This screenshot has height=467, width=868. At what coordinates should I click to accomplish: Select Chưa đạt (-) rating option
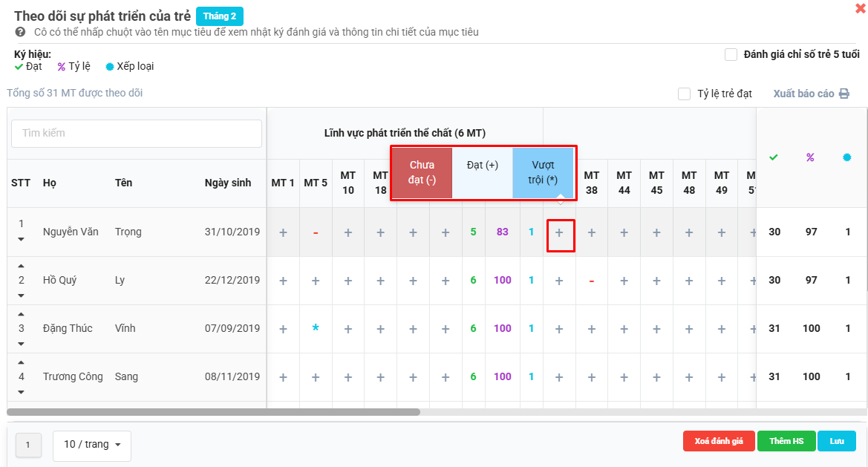422,173
